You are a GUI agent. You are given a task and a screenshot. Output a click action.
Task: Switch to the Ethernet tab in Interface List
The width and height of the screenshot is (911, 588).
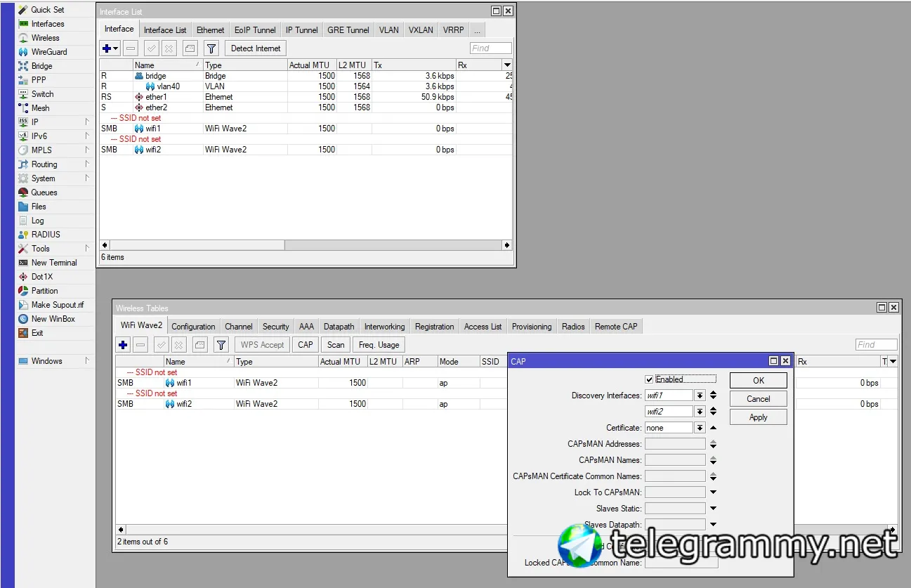(211, 30)
